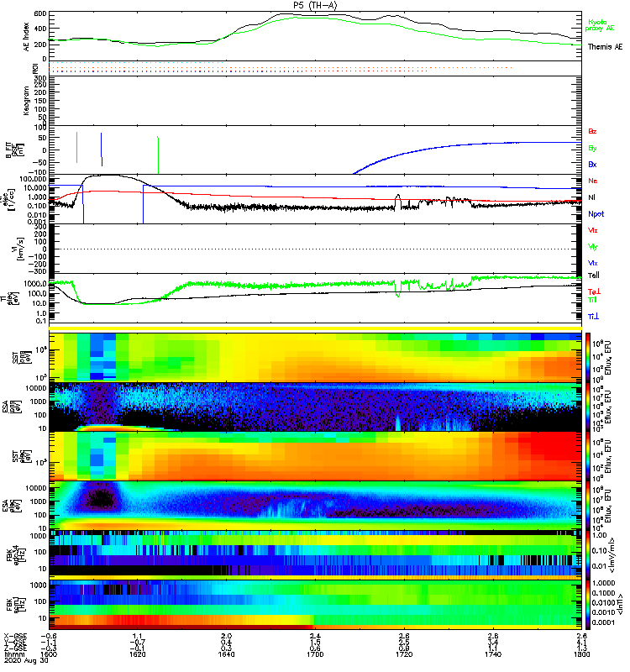Click the "1700" time tick label

[x=315, y=654]
